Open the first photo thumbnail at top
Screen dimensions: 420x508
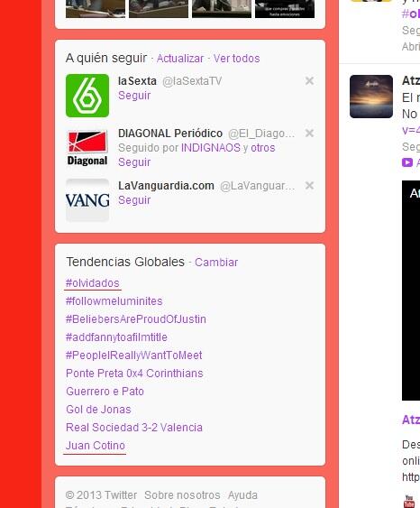[x=96, y=9]
